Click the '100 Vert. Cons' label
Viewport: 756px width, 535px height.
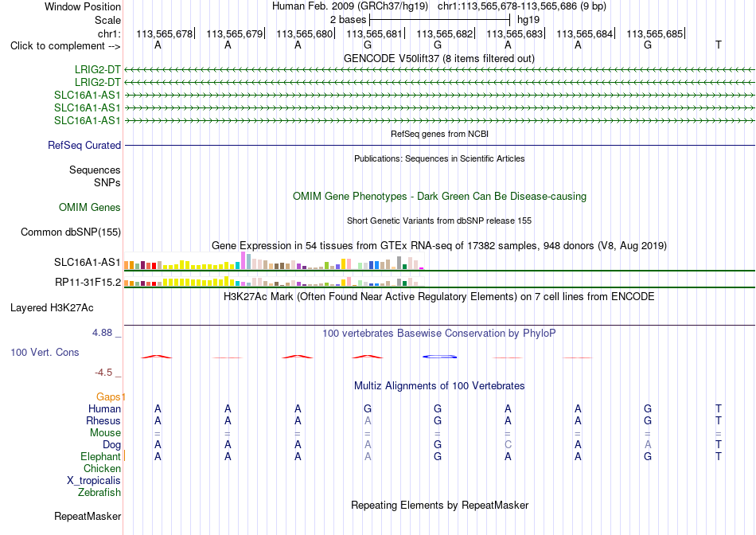tap(45, 352)
